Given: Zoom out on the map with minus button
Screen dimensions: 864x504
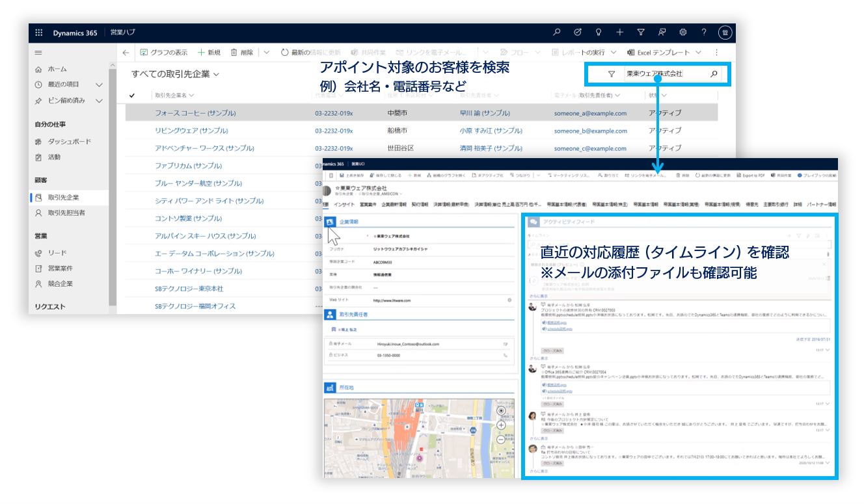Looking at the screenshot, I should click(501, 440).
